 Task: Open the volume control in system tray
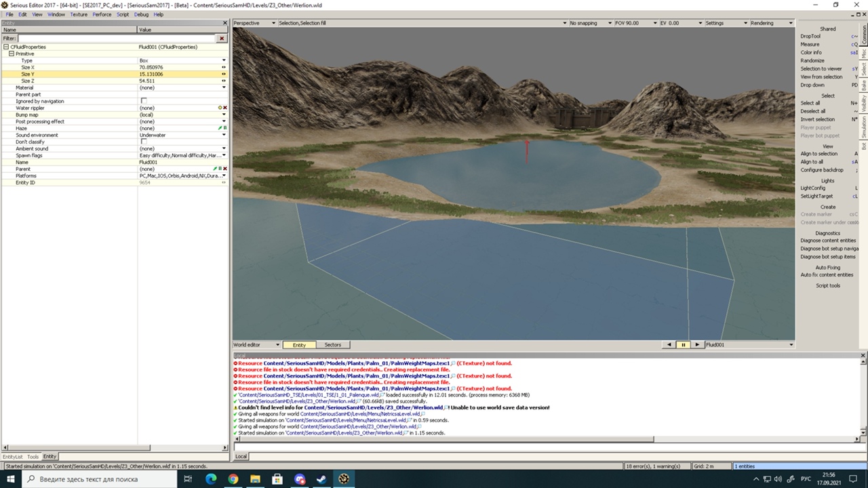click(x=777, y=479)
